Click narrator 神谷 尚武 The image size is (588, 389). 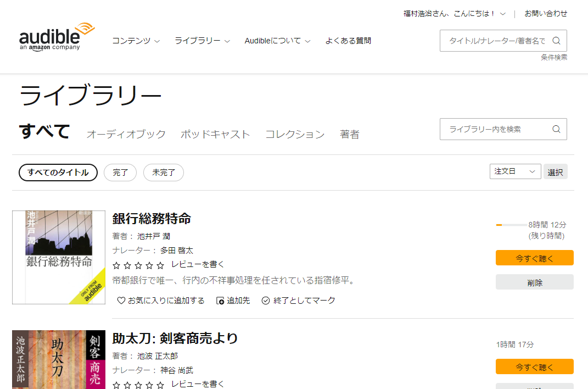(x=177, y=370)
